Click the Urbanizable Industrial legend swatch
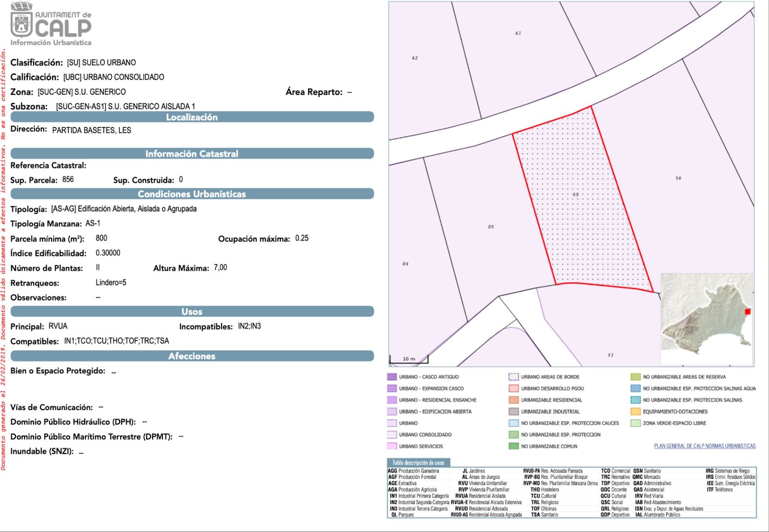The height and width of the screenshot is (532, 769). [514, 411]
